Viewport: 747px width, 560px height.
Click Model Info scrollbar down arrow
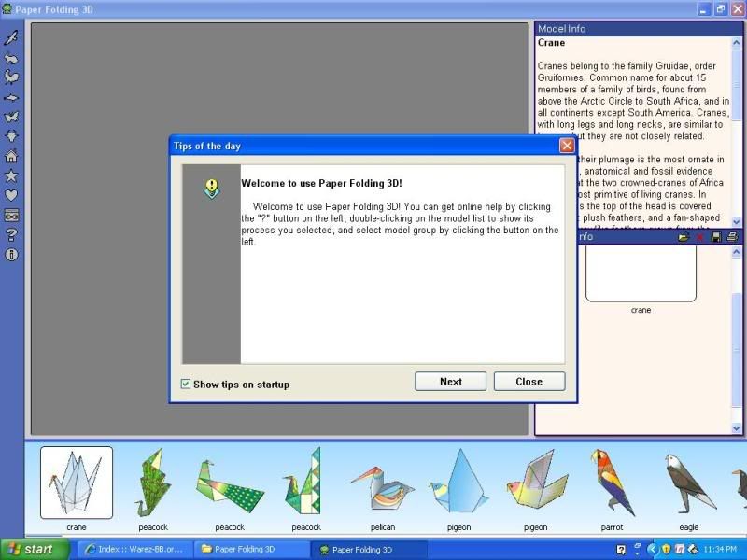(x=736, y=221)
